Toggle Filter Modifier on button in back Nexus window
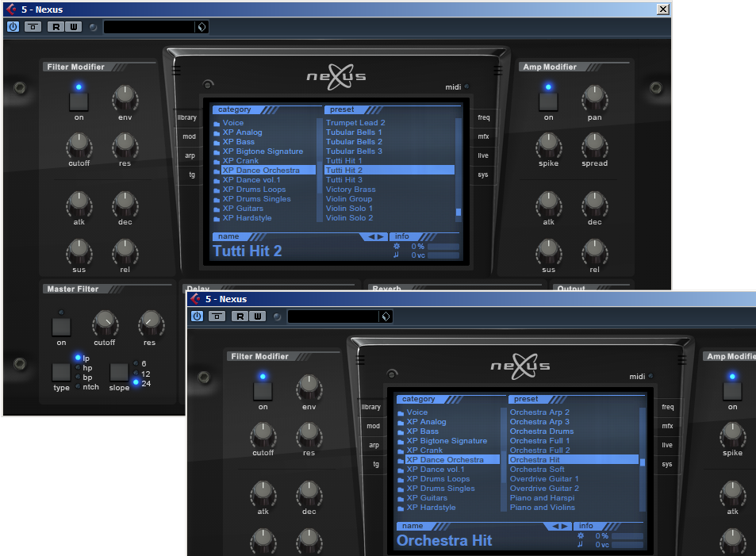756x556 pixels. tap(79, 102)
